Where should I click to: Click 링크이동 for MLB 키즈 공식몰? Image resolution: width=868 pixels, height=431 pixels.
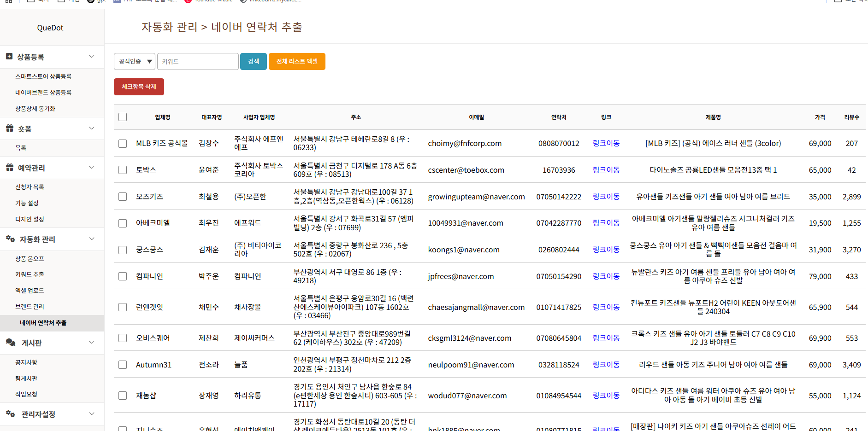[x=606, y=143]
